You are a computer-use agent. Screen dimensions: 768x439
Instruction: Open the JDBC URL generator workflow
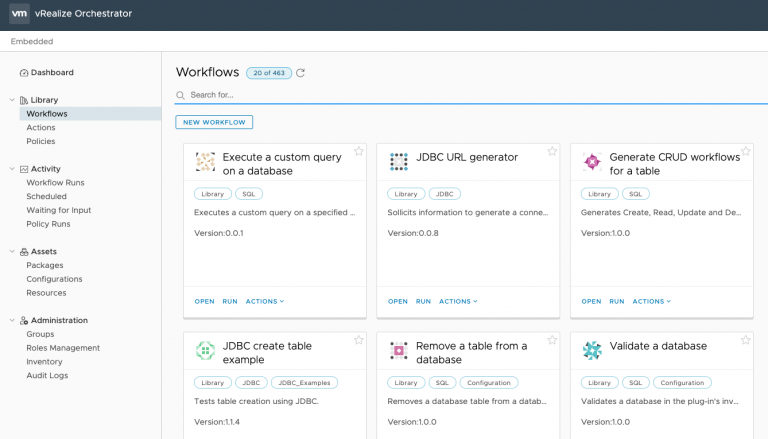(x=398, y=301)
